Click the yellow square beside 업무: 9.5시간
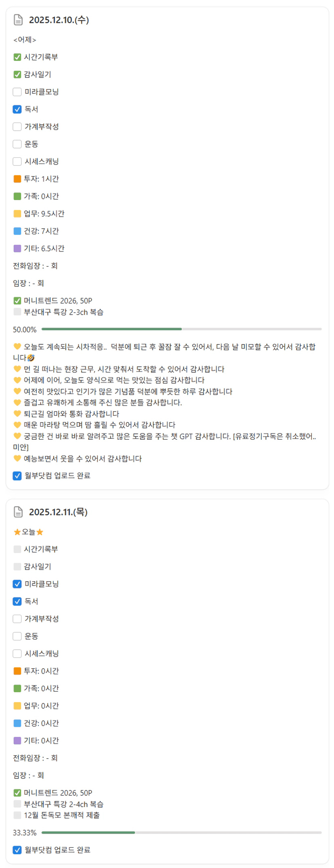The height and width of the screenshot is (868, 334). click(17, 214)
